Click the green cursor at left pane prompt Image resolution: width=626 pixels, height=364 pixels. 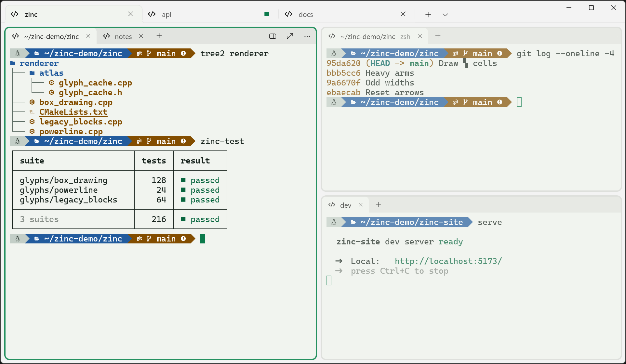coord(203,239)
